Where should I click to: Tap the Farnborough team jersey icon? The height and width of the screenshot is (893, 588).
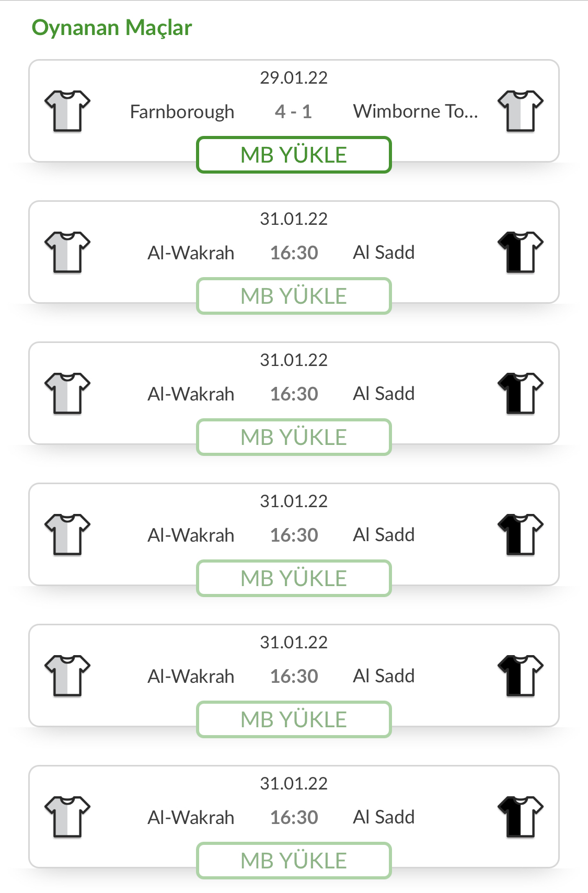(x=67, y=111)
